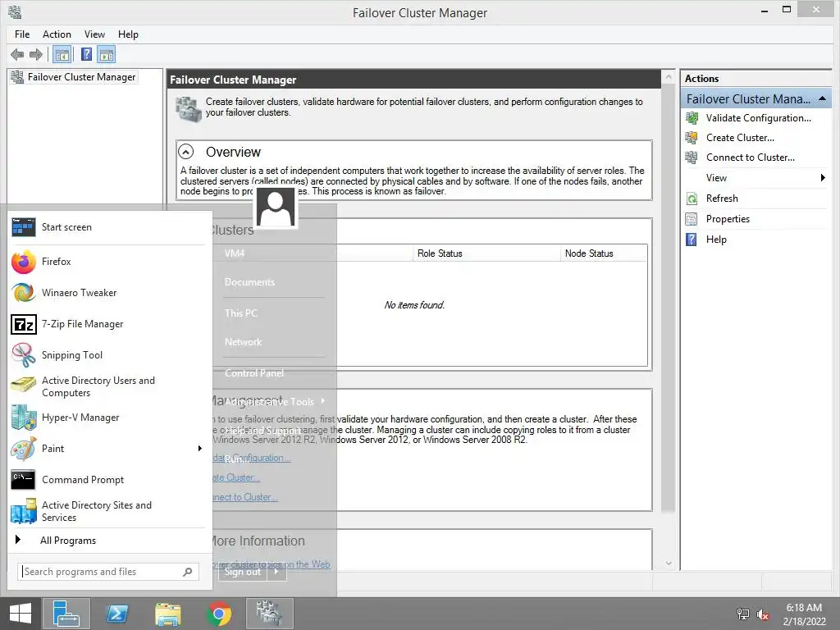The width and height of the screenshot is (840, 630).
Task: Click the blue Help toolbar icon
Action: (86, 54)
